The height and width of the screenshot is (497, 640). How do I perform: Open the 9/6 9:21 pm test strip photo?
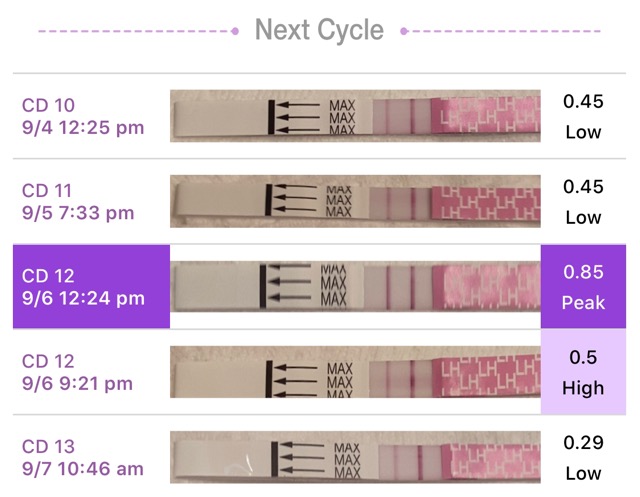355,372
